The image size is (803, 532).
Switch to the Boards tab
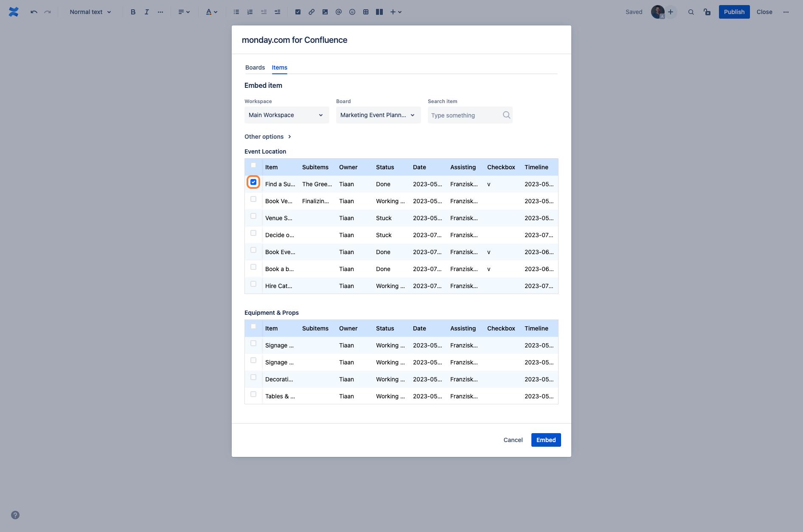(x=255, y=67)
